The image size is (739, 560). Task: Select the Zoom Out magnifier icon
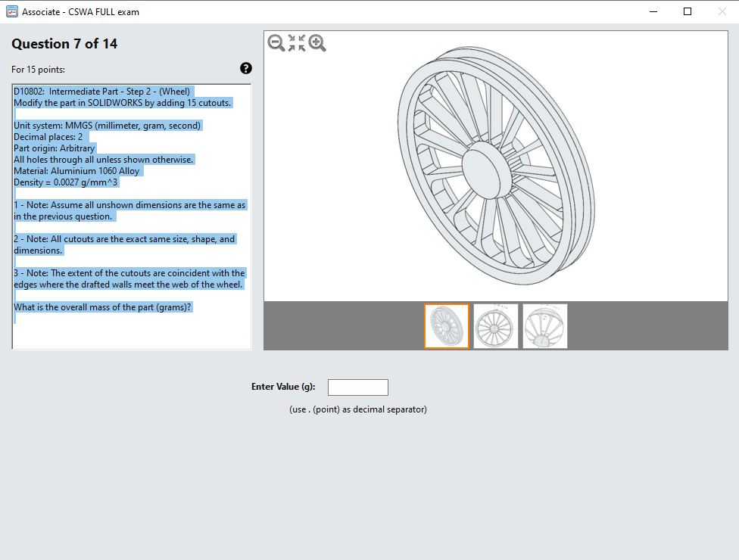(x=276, y=43)
